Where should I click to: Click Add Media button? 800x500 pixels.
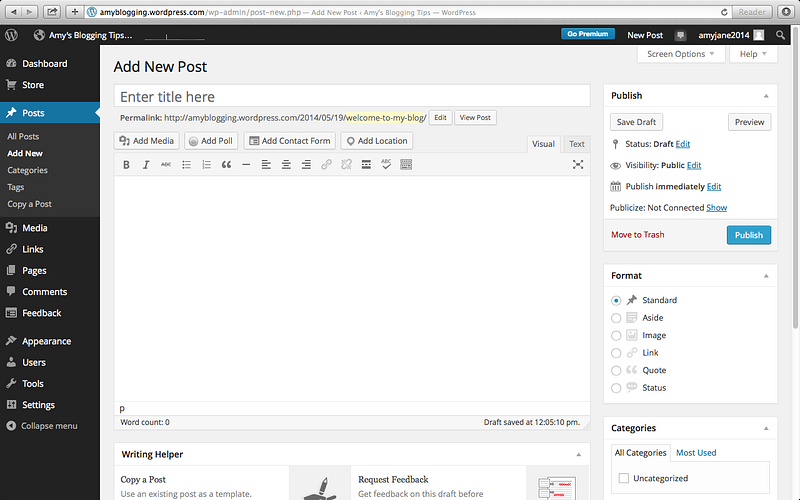point(146,141)
